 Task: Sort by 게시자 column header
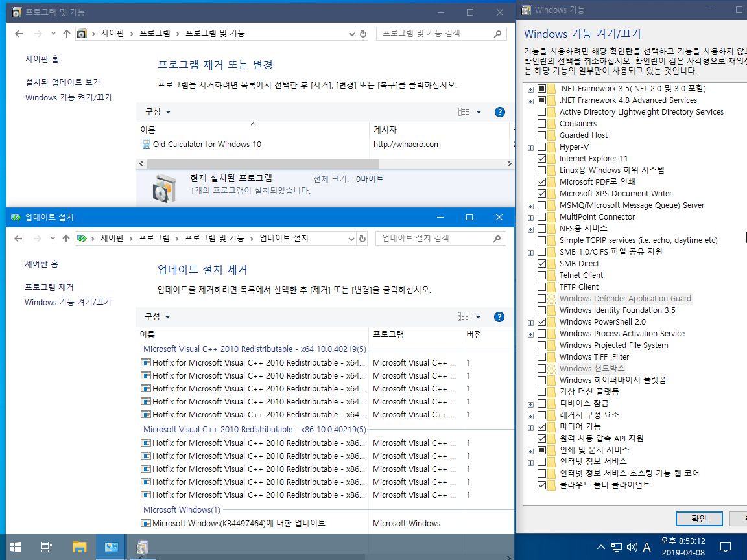tap(385, 130)
